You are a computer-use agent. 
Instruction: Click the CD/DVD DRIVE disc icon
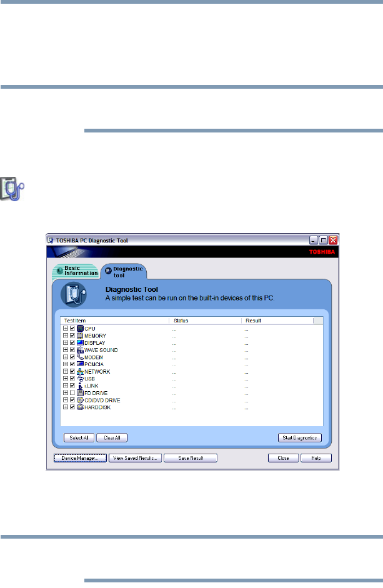[x=80, y=400]
